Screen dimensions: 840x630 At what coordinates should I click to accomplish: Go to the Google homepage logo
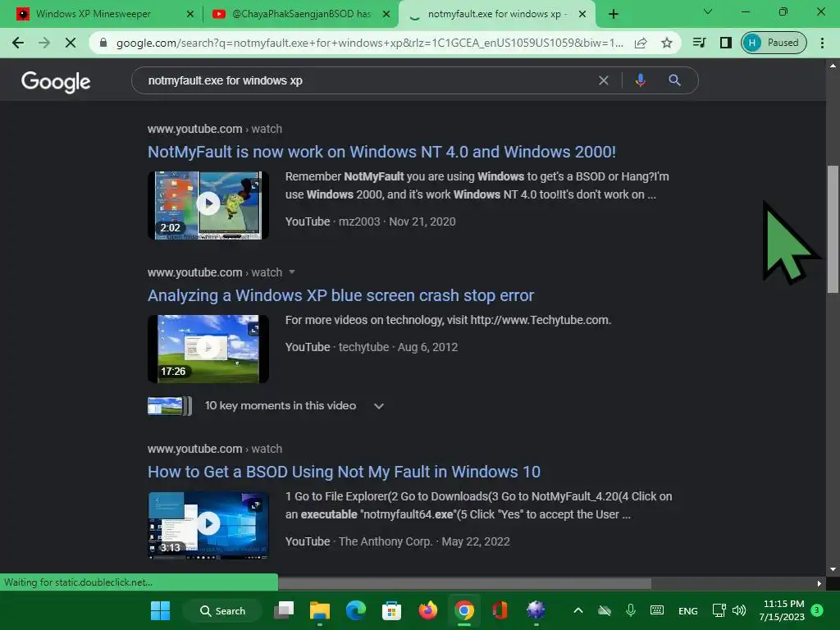coord(56,81)
